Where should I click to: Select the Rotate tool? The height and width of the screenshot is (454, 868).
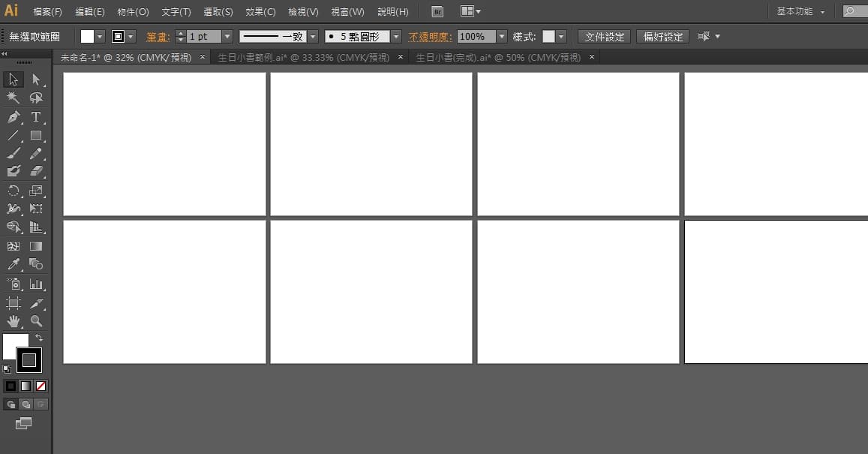tap(14, 191)
